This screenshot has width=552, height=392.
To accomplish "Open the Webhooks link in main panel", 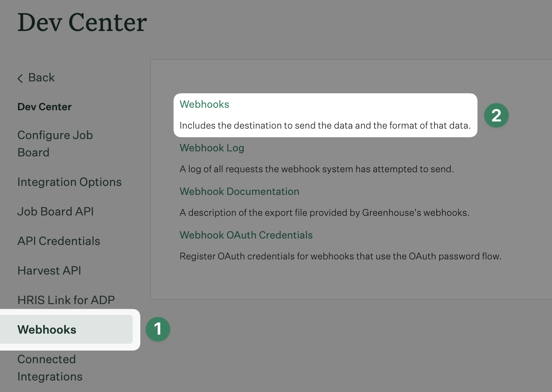I will (x=204, y=104).
